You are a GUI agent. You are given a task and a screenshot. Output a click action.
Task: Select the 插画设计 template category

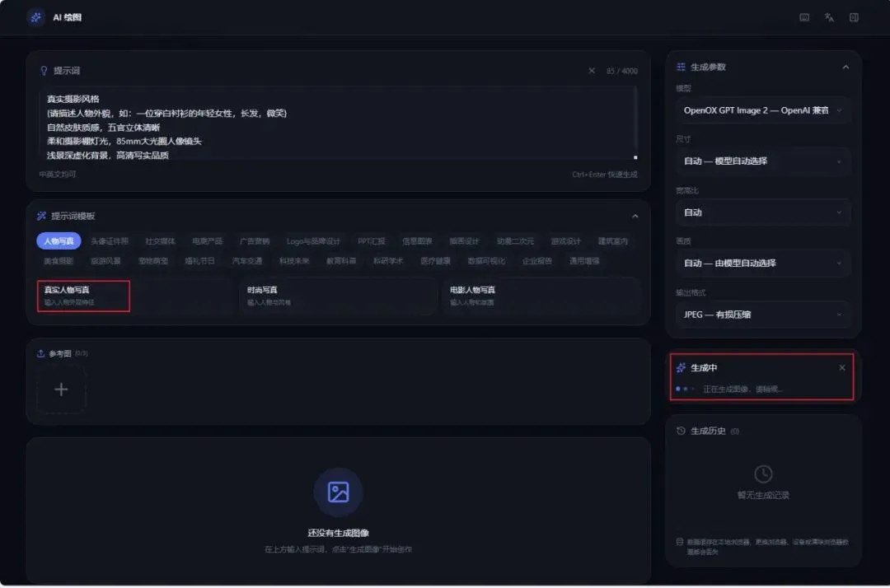click(464, 241)
